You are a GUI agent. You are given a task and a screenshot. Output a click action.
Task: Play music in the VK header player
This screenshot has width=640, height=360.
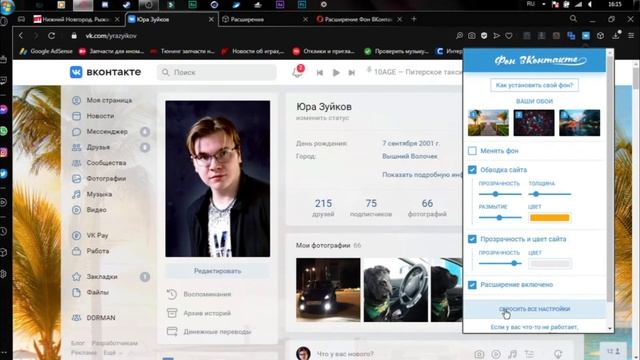tap(336, 73)
